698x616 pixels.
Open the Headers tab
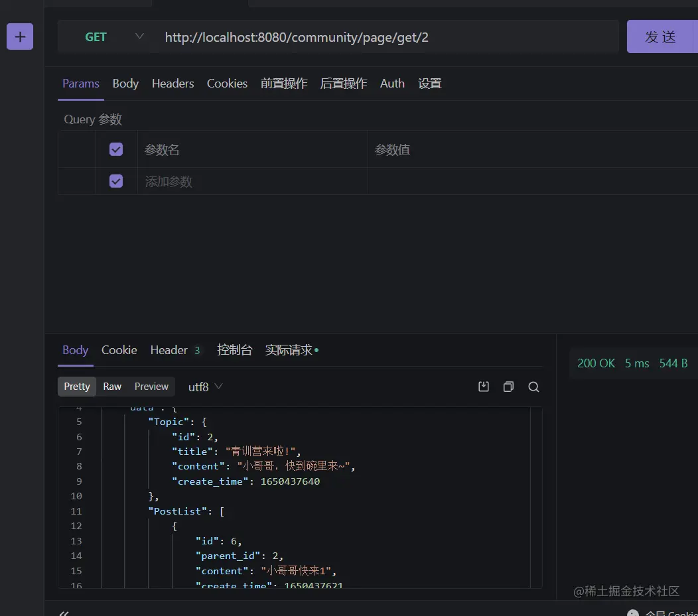173,84
